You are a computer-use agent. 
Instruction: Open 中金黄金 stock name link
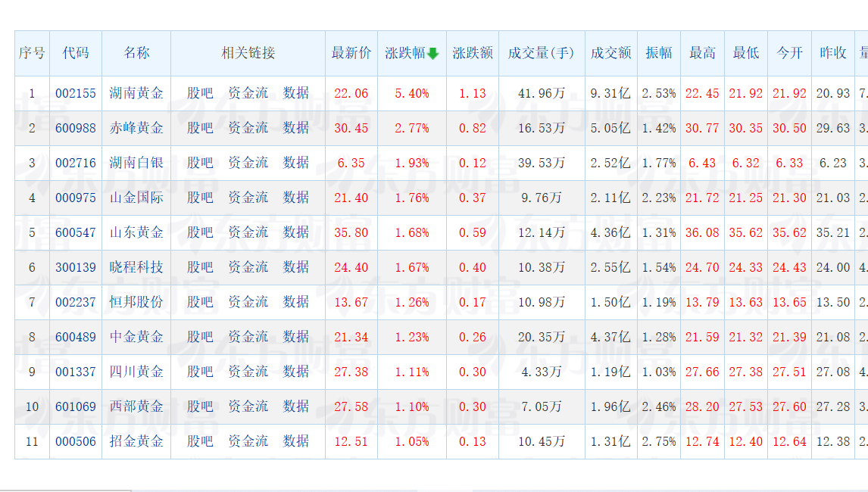coord(136,337)
